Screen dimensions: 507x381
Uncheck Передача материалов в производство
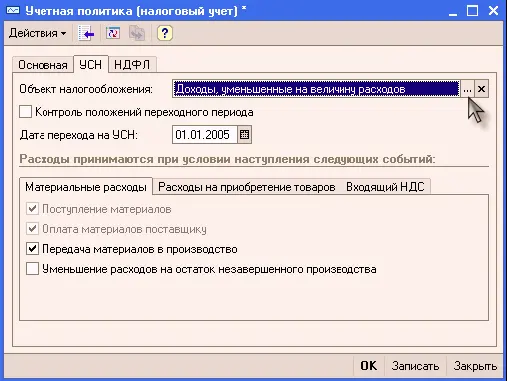[x=32, y=249]
